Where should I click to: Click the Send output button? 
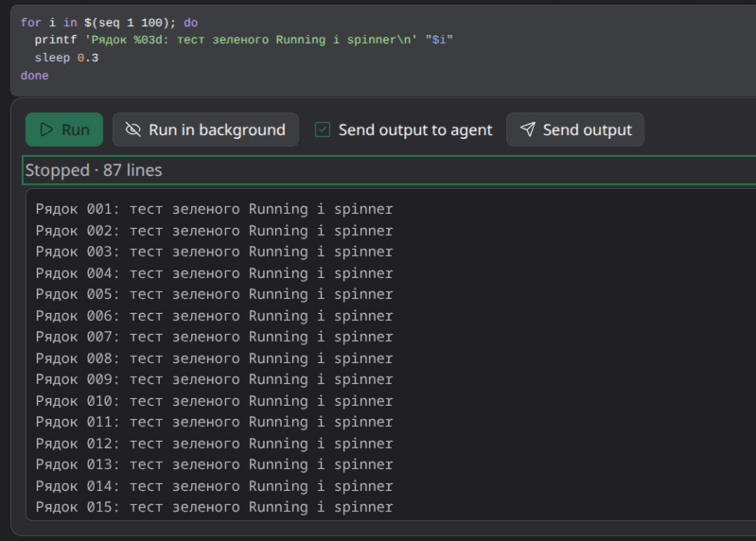coord(575,130)
